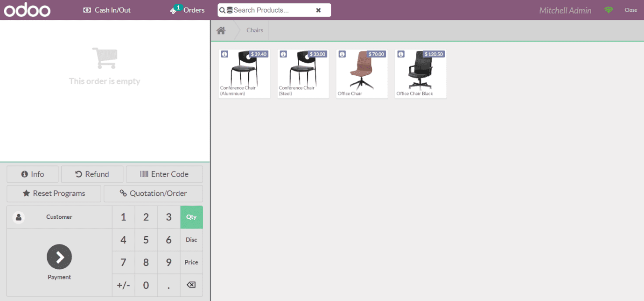Open info popup for Office Chair Black

tap(401, 54)
